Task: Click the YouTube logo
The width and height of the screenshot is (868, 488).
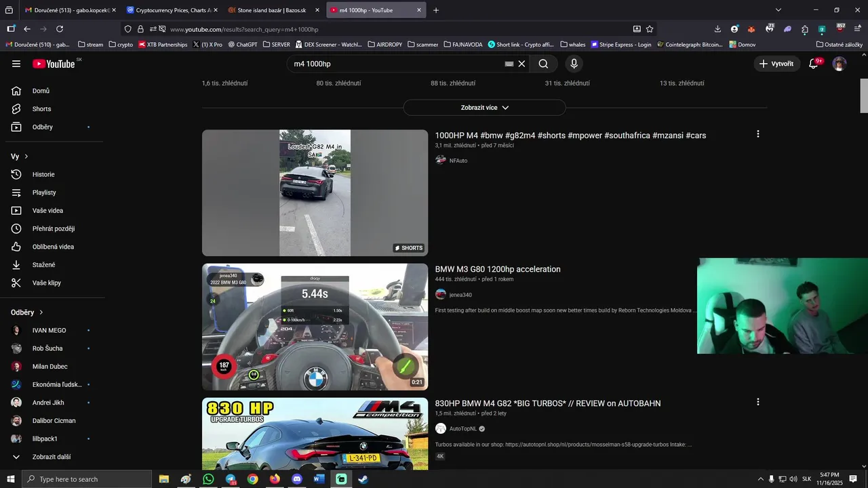Action: click(x=54, y=64)
